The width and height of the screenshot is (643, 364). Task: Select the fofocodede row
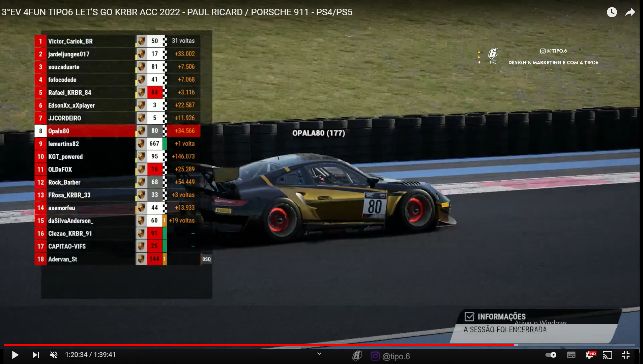click(117, 80)
